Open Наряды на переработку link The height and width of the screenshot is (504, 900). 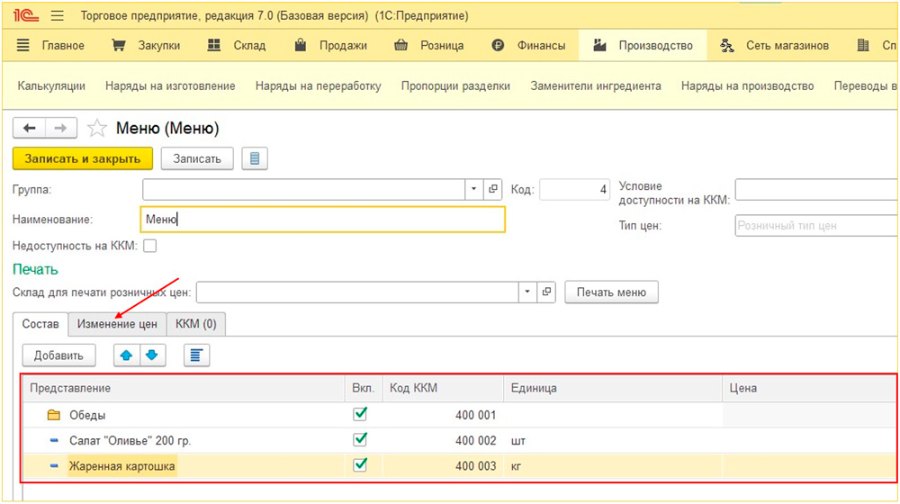[318, 86]
